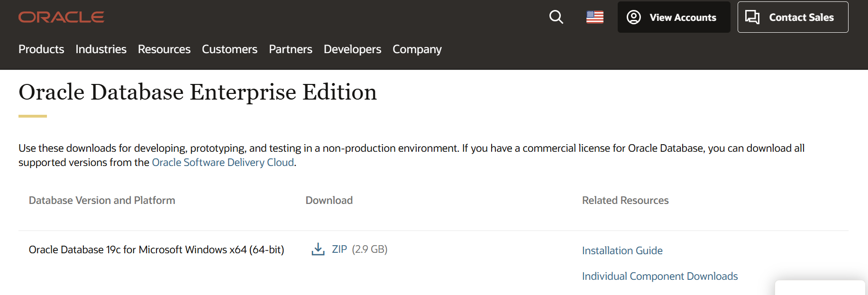Open the Resources menu
This screenshot has height=295, width=868.
click(164, 49)
